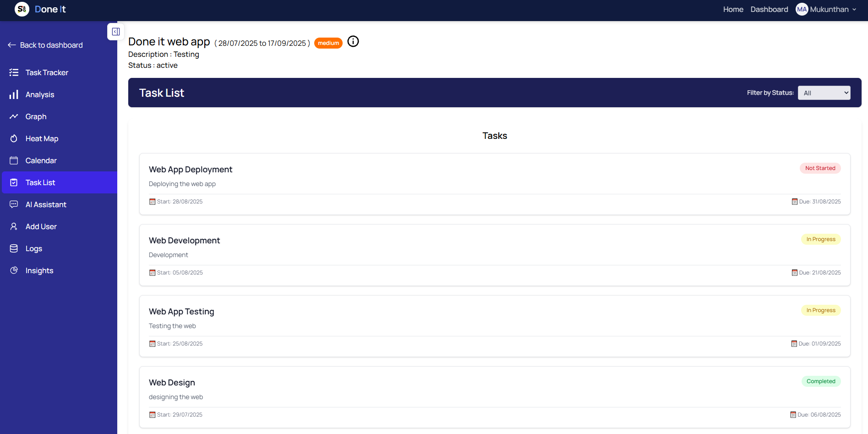Select Task List in sidebar
Screen dimensions: 868x434
[60, 182]
